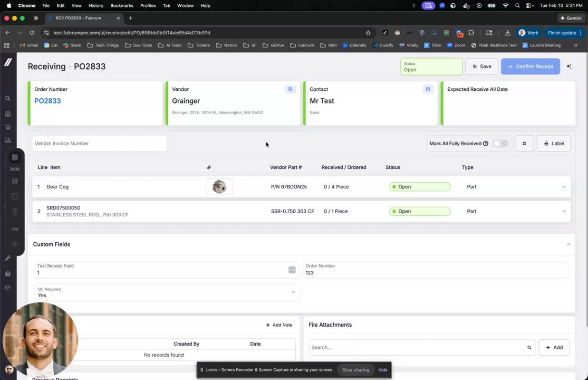The image size is (588, 380).
Task: Click the Fulcrum logo in the sidebar
Action: [8, 62]
